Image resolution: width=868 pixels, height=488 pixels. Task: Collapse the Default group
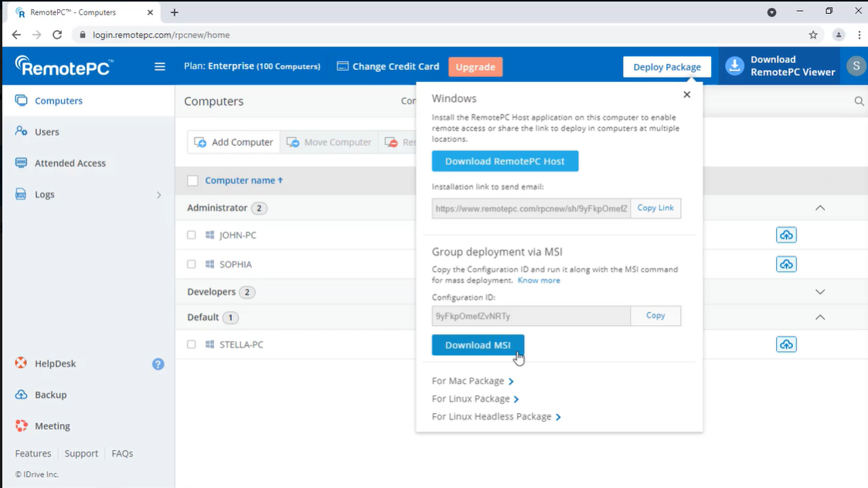(820, 317)
